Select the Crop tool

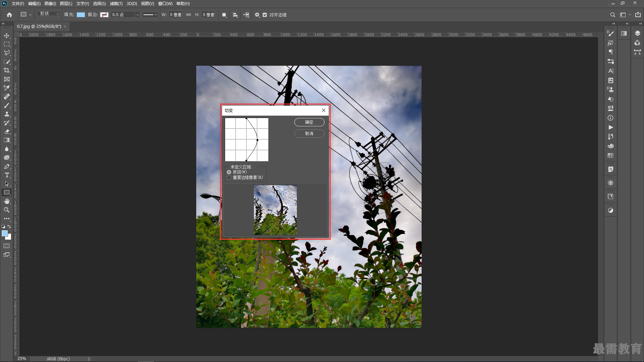click(7, 70)
